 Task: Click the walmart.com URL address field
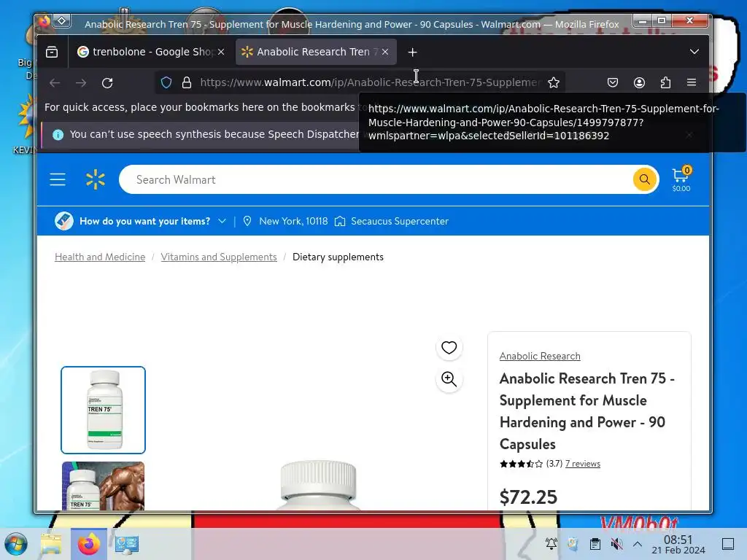[369, 83]
